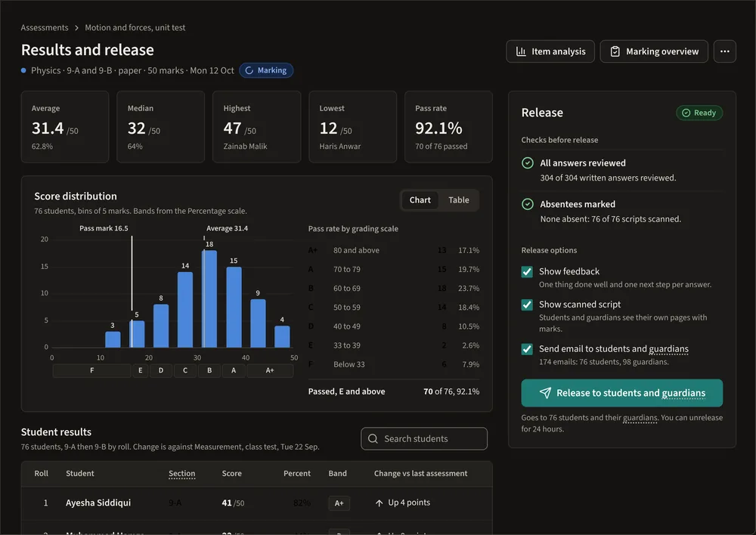The width and height of the screenshot is (756, 535).
Task: Click the A+ band label under chart
Action: (270, 370)
